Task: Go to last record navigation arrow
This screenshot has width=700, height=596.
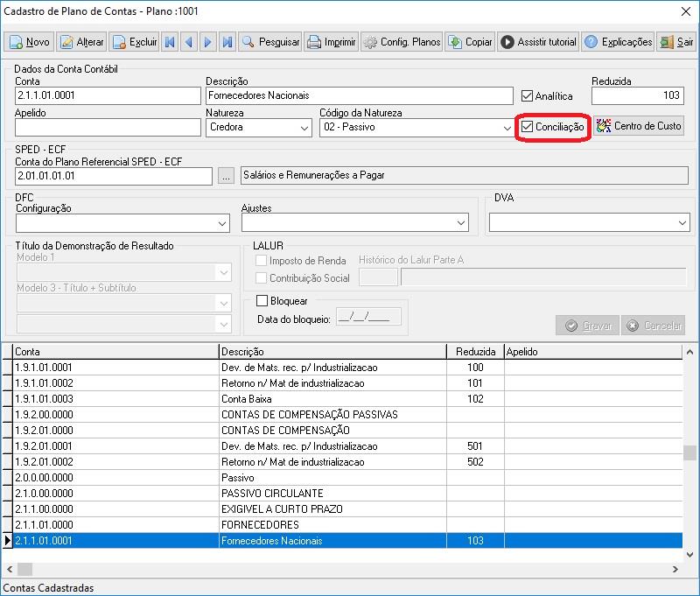Action: point(227,42)
